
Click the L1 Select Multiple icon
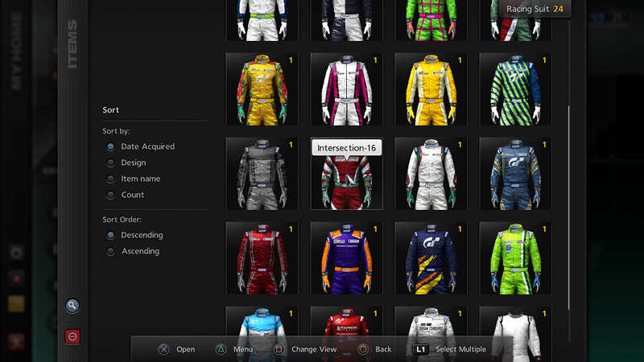[420, 349]
